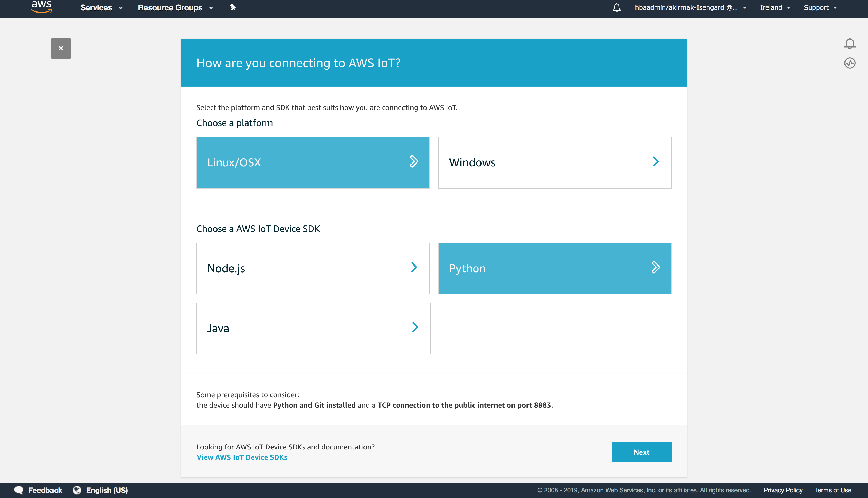Open View AWS IoT Device SDKs link
Image resolution: width=868 pixels, height=498 pixels.
(242, 457)
